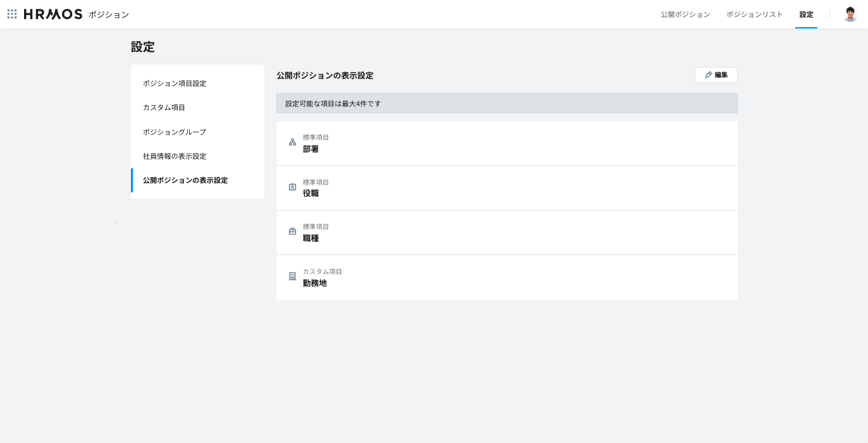868x443 pixels.
Task: Select 公開ポジションの表示設定 in the sidebar
Action: 185,180
